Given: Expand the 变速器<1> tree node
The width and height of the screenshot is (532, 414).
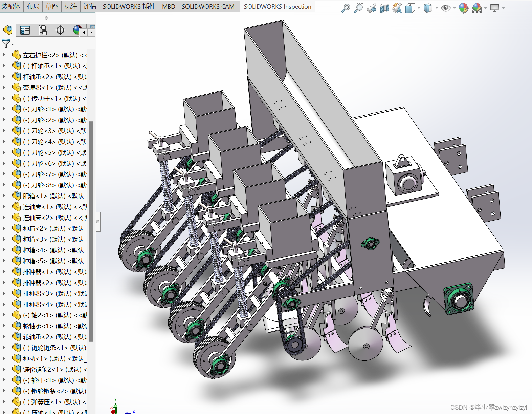Looking at the screenshot, I should click(4, 87).
